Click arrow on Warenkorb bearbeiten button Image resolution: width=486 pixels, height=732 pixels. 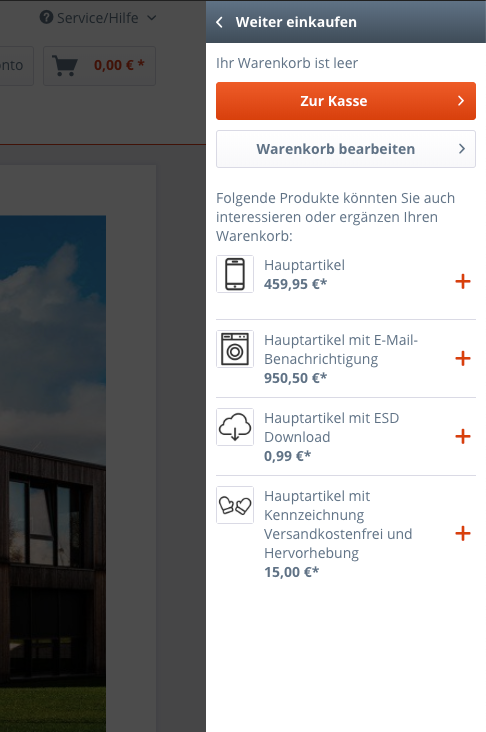(462, 149)
